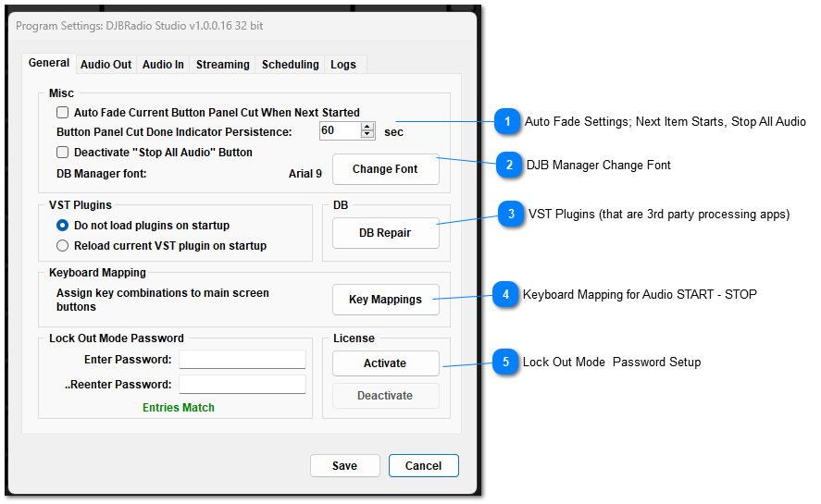This screenshot has height=504, width=821.
Task: Click the Program Settings window title
Action: click(139, 26)
